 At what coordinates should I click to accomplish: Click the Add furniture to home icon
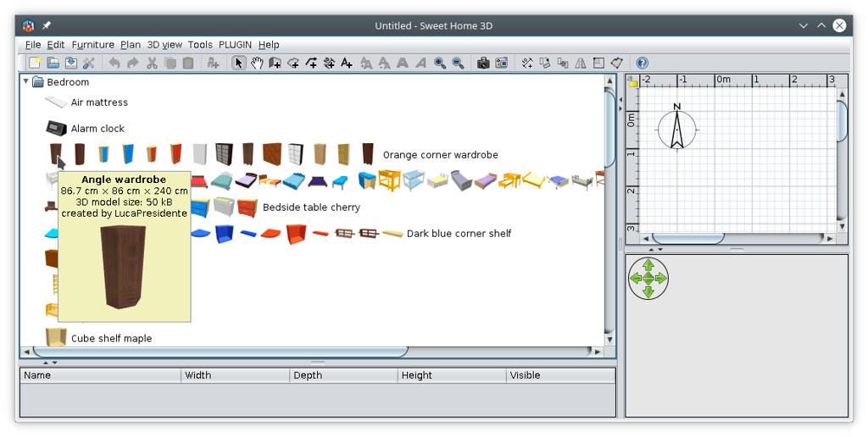tap(213, 63)
